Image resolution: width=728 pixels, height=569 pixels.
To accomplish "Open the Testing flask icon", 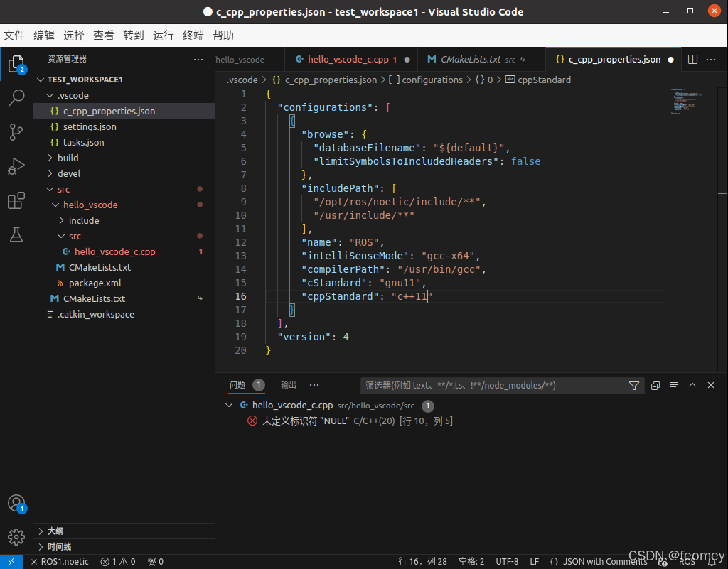I will pos(16,234).
